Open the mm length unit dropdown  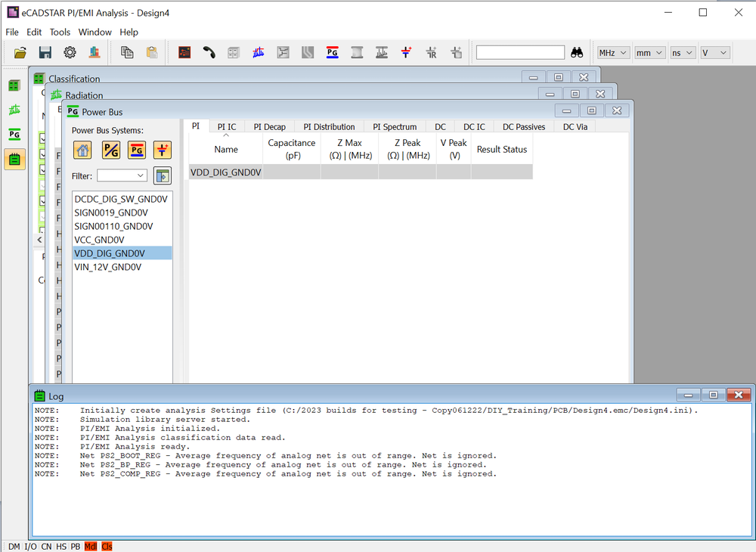pyautogui.click(x=650, y=52)
